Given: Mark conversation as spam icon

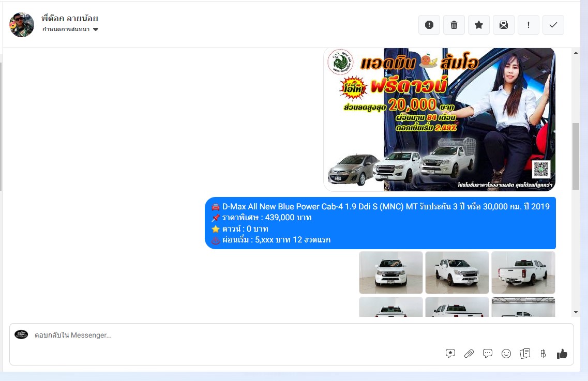Looking at the screenshot, I should (x=429, y=25).
